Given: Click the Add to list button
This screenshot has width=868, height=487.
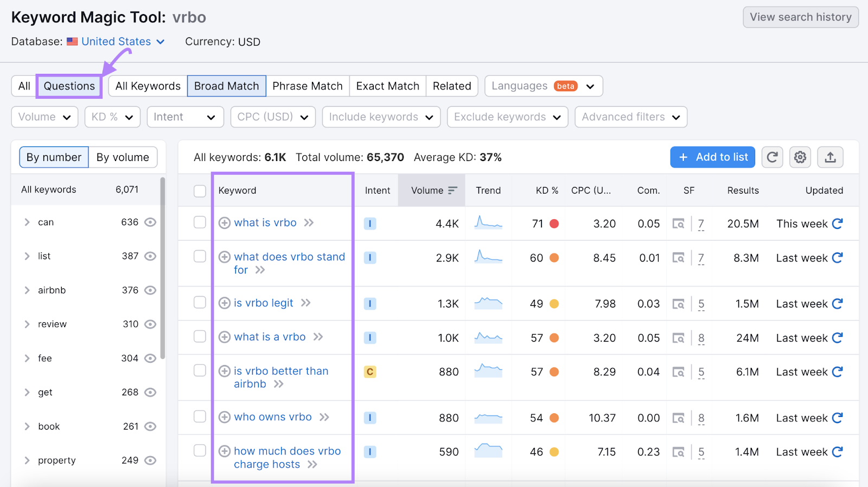Looking at the screenshot, I should click(x=712, y=157).
